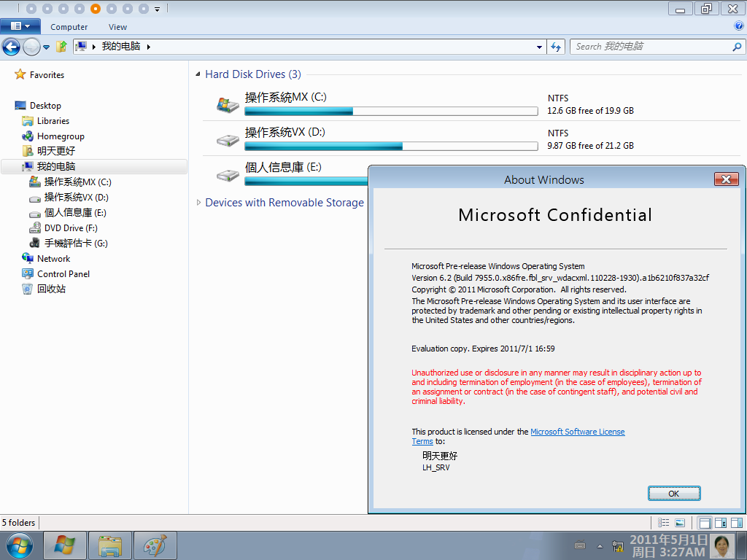Open Network in the navigation pane
Viewport: 747px width, 560px height.
pos(53,259)
